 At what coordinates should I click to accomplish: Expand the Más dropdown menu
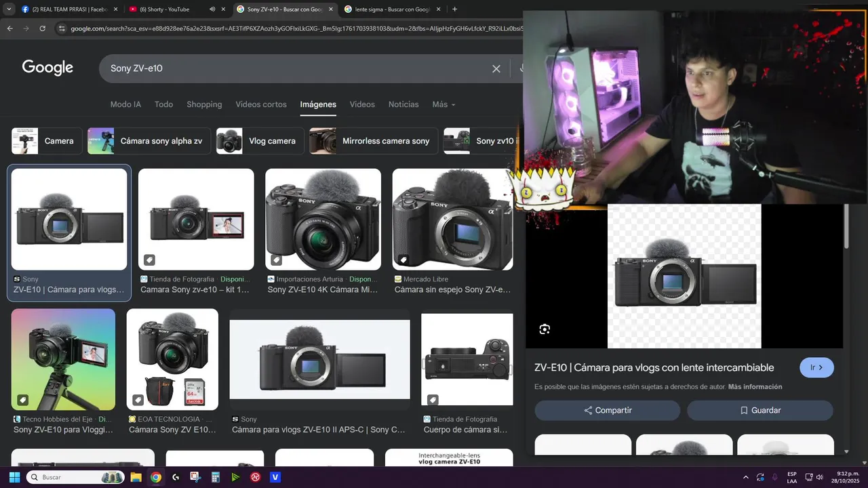click(443, 104)
